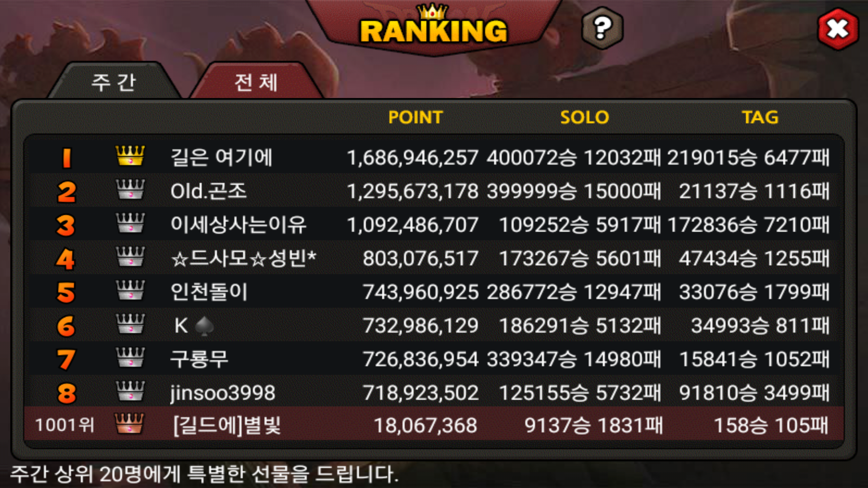Click the gold crown icon for rank 1
This screenshot has width=868, height=488.
pos(130,156)
